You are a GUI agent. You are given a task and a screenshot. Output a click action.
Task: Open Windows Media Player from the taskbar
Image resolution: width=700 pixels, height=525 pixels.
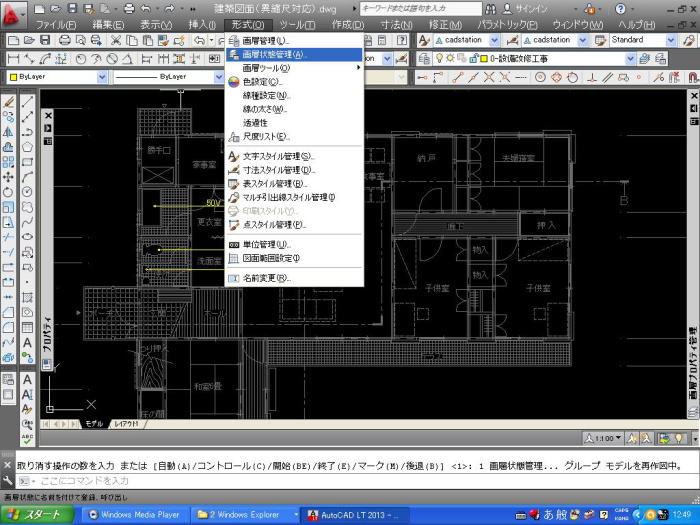point(134,515)
